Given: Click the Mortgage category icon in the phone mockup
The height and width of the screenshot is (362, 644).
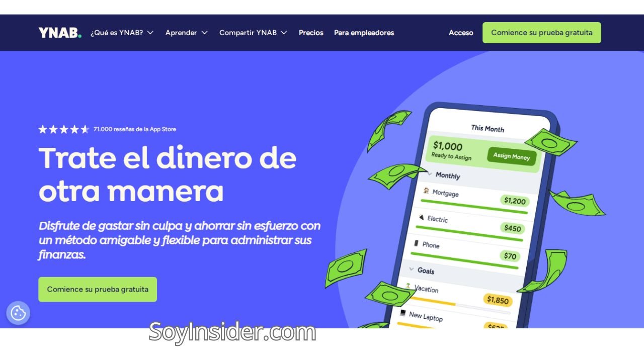Looking at the screenshot, I should tap(426, 191).
